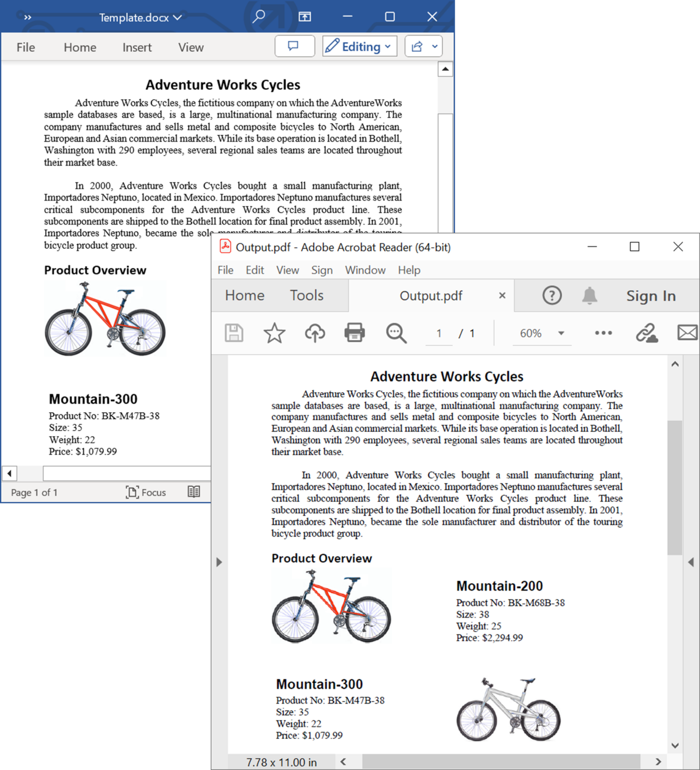This screenshot has width=700, height=770.
Task: Open the Find tool in Acrobat
Action: [395, 332]
